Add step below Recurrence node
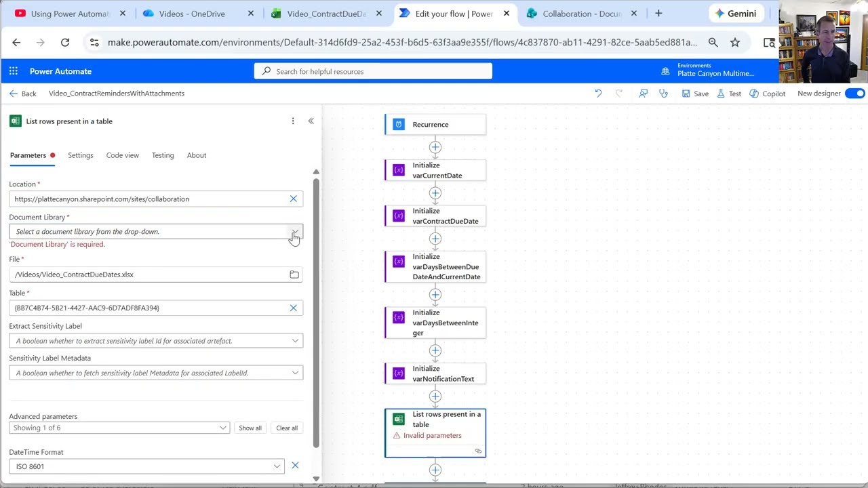 click(x=435, y=147)
